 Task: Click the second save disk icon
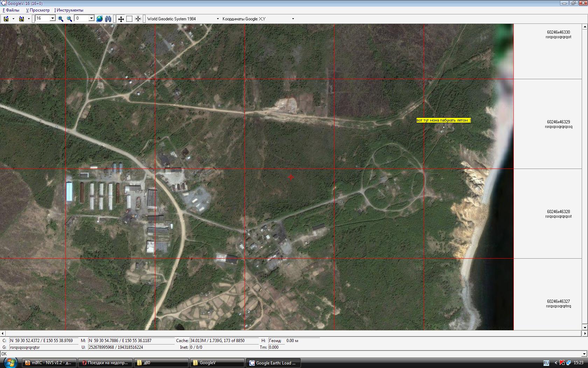(21, 19)
